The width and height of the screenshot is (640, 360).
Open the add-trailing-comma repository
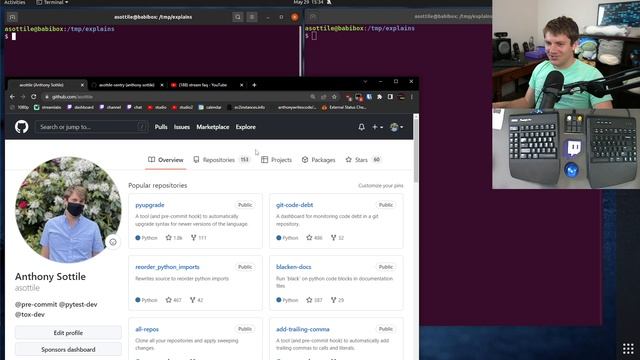tap(302, 329)
